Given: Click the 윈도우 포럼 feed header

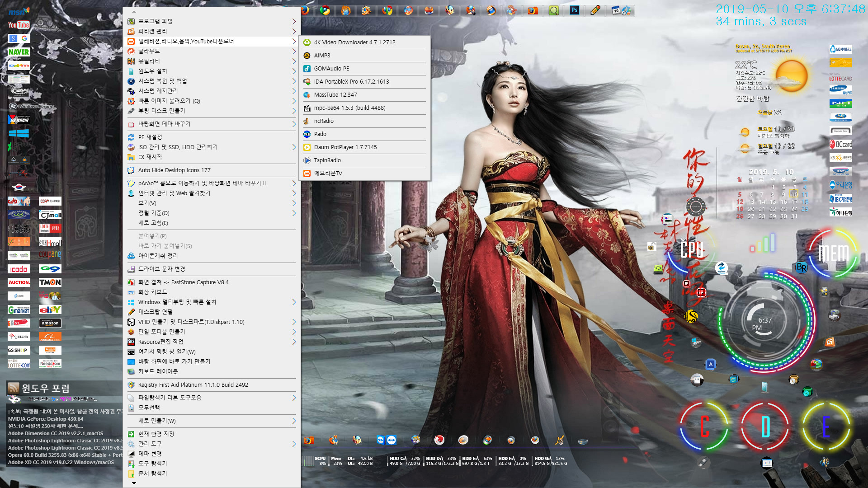Looking at the screenshot, I should [x=45, y=388].
